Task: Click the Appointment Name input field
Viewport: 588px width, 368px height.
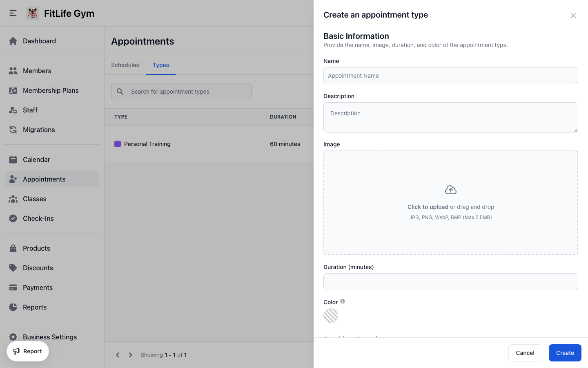Action: 450,76
